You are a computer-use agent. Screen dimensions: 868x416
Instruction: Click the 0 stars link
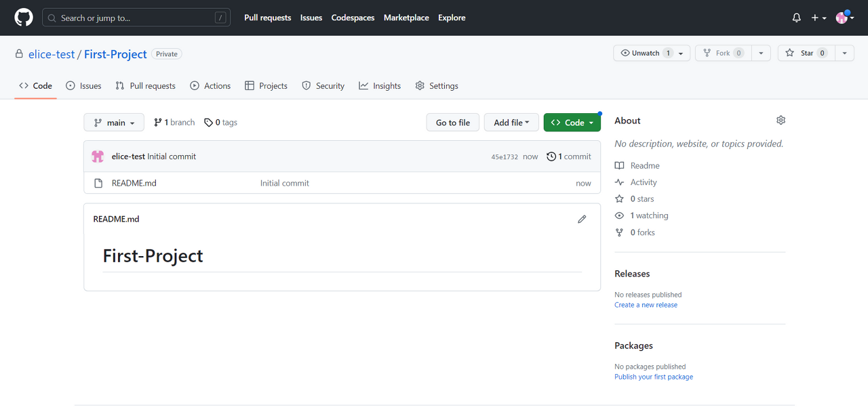tap(635, 199)
